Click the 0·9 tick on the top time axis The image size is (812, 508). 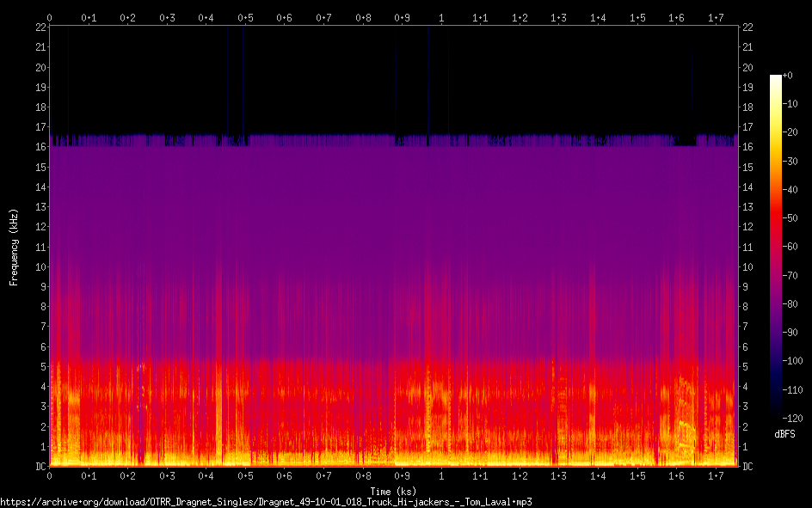click(x=402, y=17)
